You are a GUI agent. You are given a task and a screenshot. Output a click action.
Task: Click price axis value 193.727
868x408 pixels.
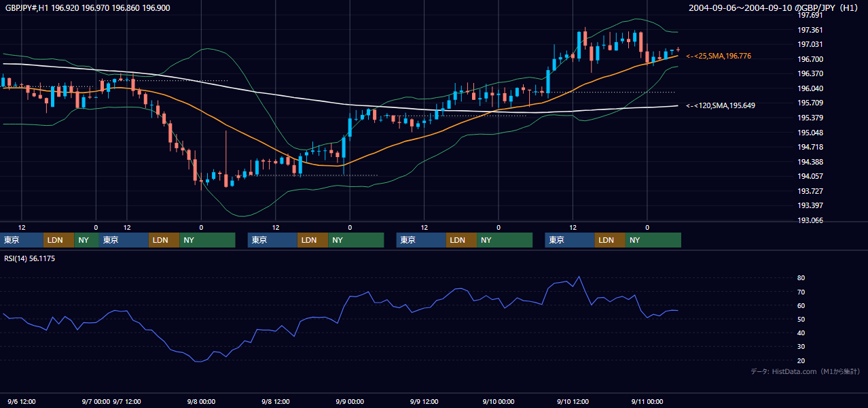809,191
